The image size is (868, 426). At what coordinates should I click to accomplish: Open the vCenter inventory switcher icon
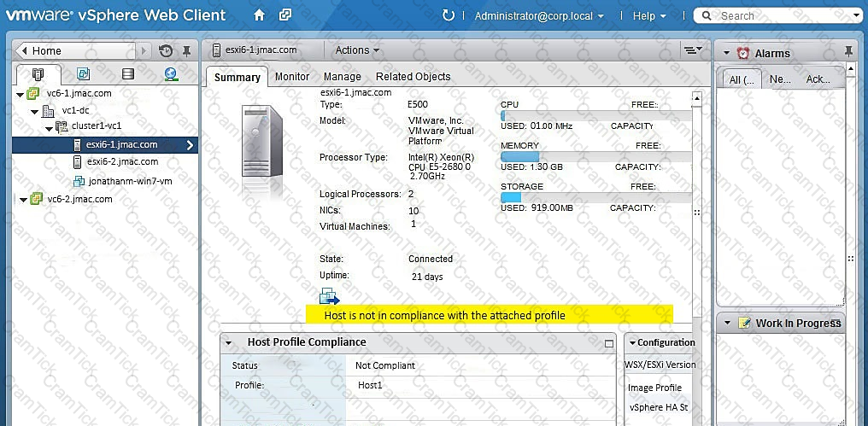point(285,15)
